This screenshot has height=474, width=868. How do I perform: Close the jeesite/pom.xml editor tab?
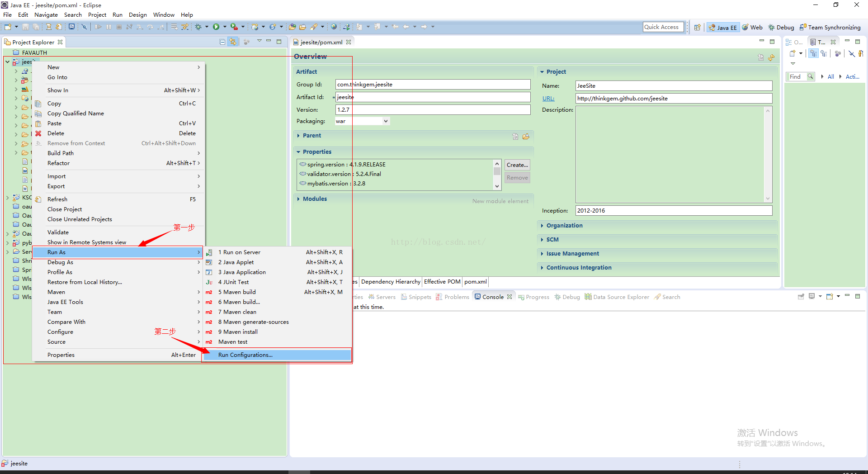click(349, 42)
